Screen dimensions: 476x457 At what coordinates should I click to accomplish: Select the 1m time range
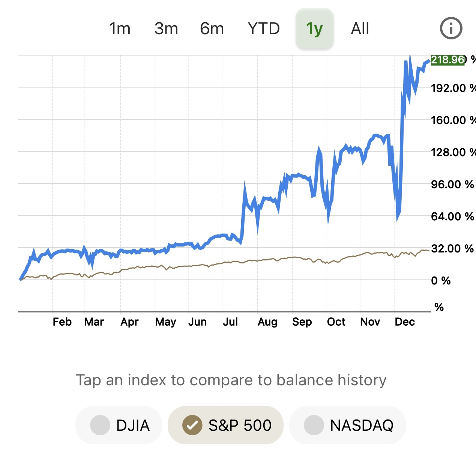[120, 29]
